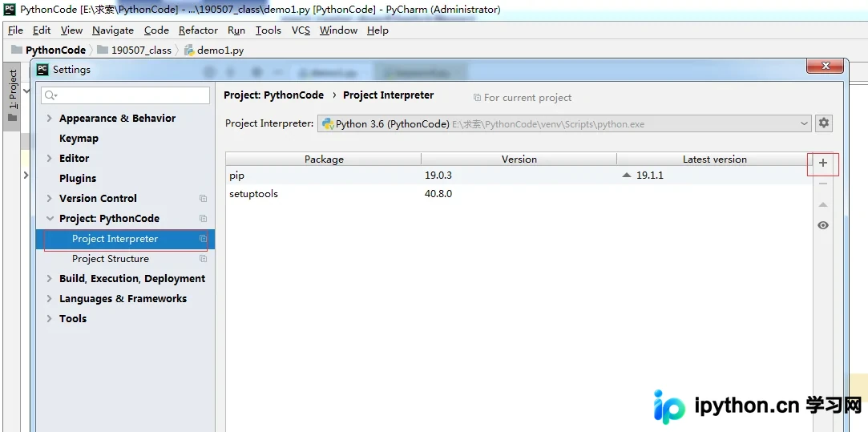Open the Navigate menu
868x432 pixels.
(113, 30)
